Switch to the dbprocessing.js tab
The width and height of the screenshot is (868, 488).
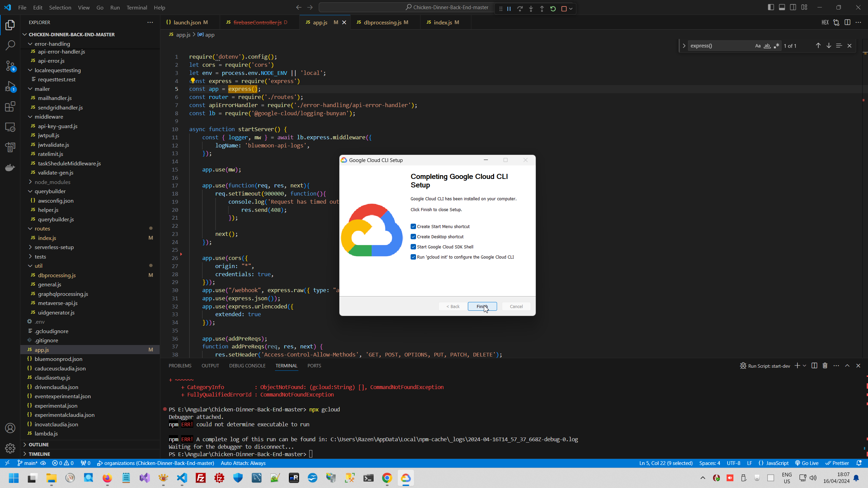[382, 22]
